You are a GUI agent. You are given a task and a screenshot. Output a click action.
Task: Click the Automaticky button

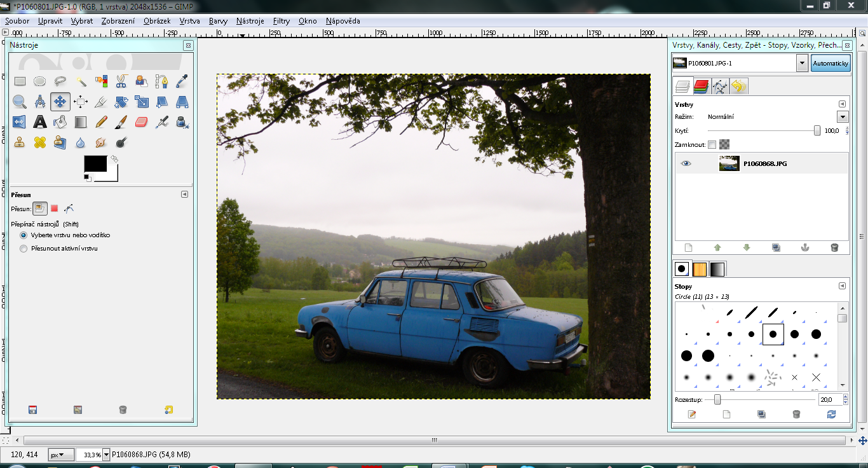coord(831,63)
